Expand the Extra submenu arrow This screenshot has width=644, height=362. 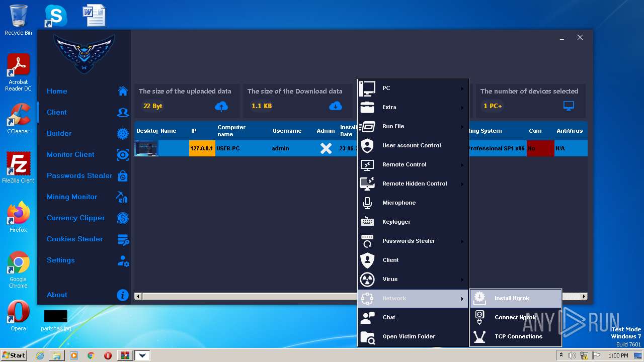[x=462, y=108]
